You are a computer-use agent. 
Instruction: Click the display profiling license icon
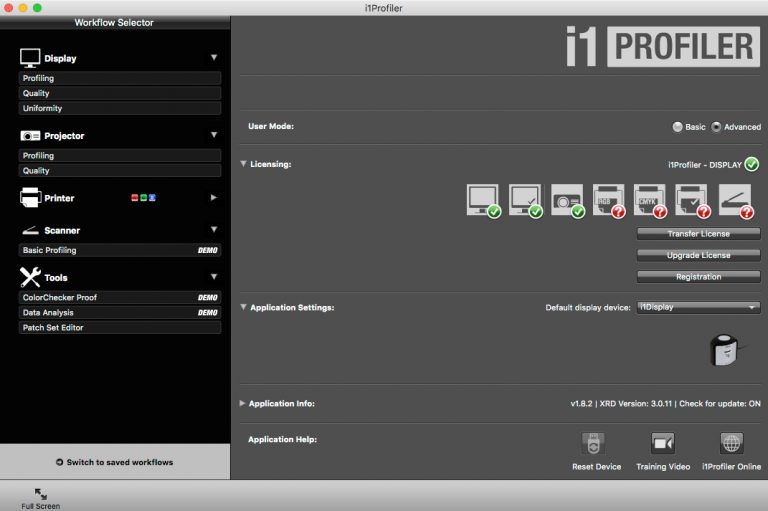pos(483,201)
